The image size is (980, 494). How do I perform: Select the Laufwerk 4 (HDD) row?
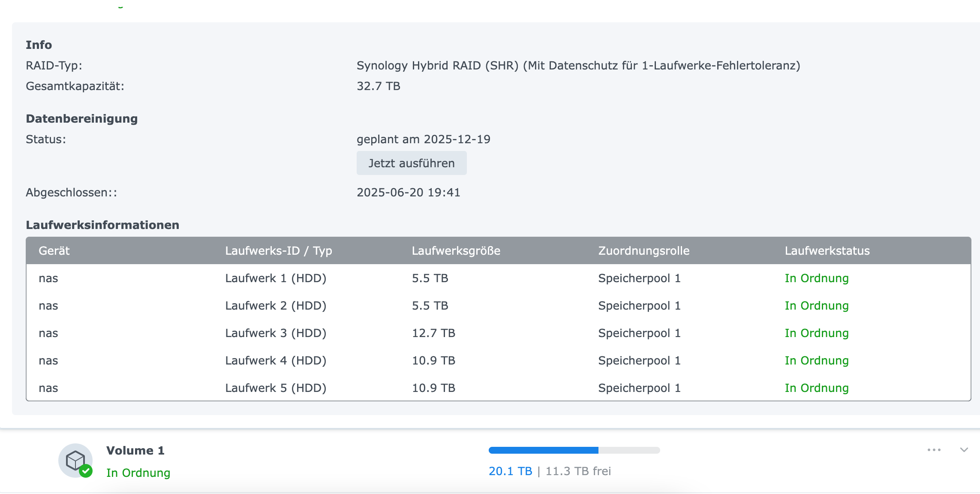point(276,361)
